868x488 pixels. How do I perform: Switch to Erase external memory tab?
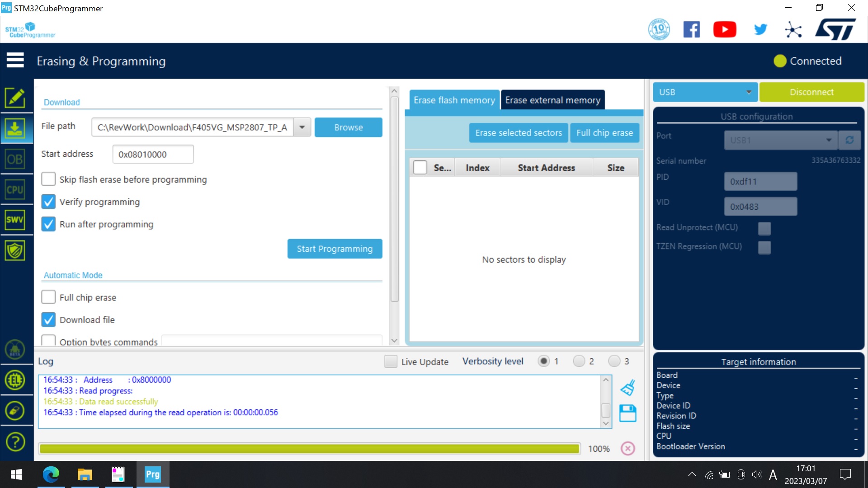click(552, 99)
